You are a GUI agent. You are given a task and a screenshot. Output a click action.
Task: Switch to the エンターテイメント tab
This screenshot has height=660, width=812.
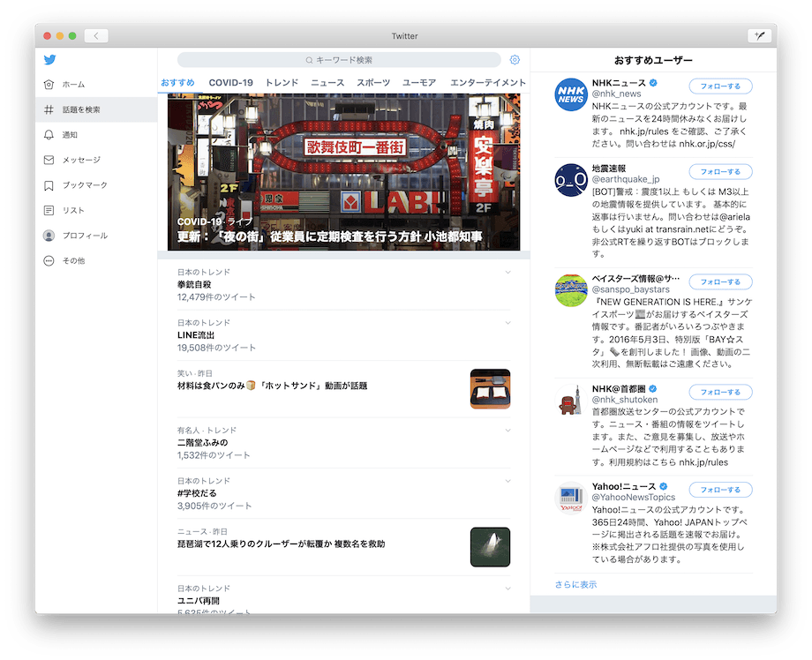tap(488, 82)
